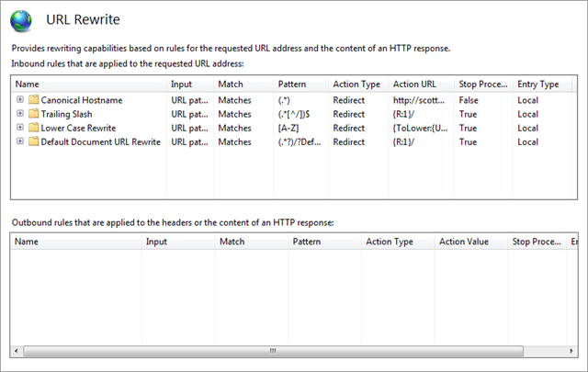Select the Trailing Slash folder icon
The image size is (588, 372).
(x=33, y=114)
